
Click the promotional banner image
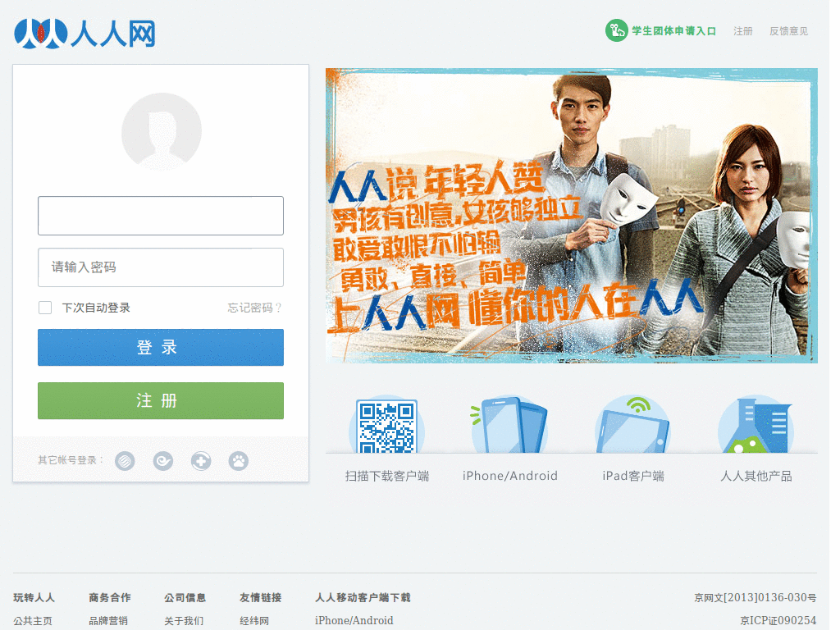571,215
